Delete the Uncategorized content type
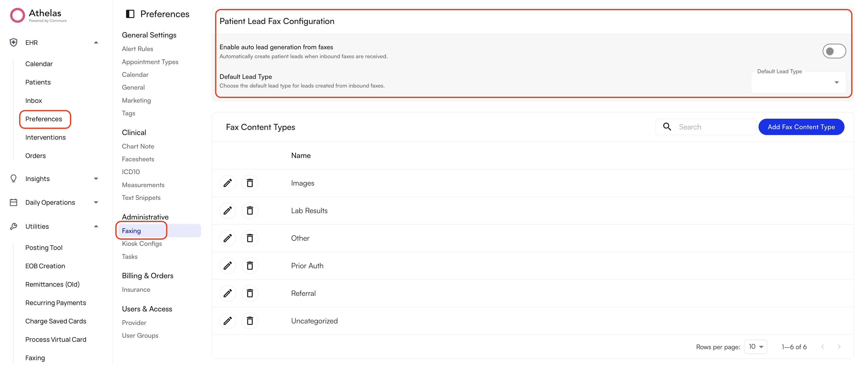This screenshot has width=868, height=365. [x=250, y=321]
